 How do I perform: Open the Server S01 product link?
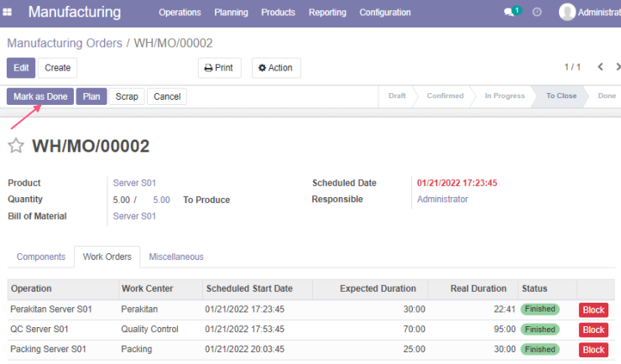pyautogui.click(x=134, y=183)
